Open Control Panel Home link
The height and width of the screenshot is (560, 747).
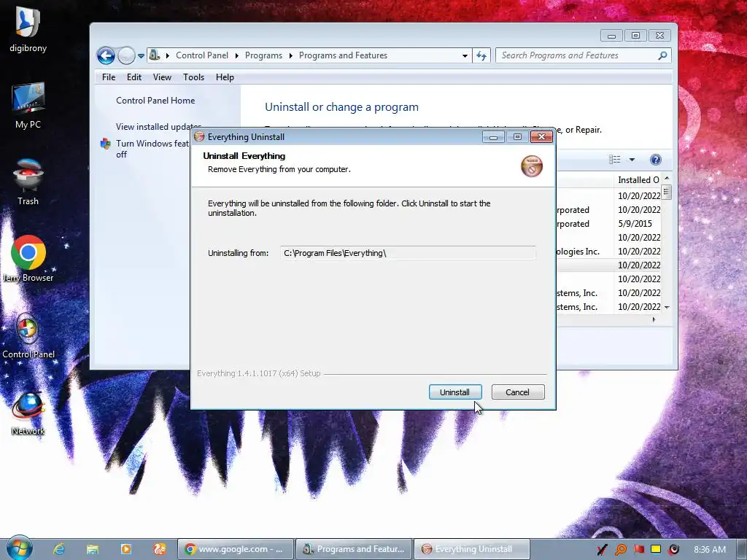(155, 101)
